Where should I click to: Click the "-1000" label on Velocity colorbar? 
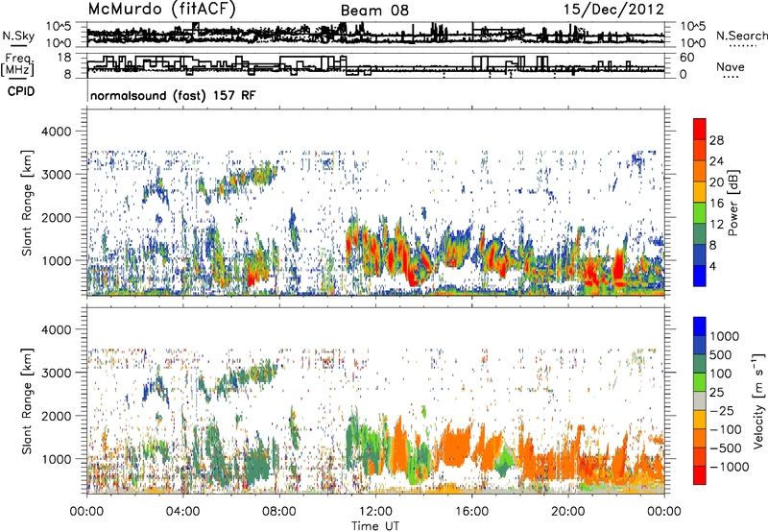(730, 467)
